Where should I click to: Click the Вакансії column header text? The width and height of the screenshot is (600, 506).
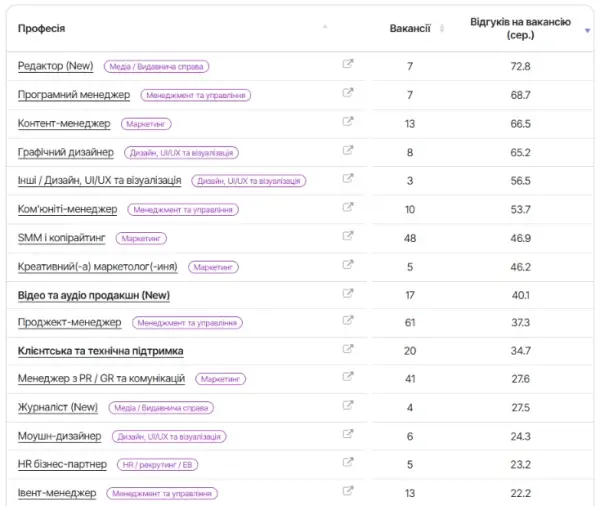[x=410, y=28]
